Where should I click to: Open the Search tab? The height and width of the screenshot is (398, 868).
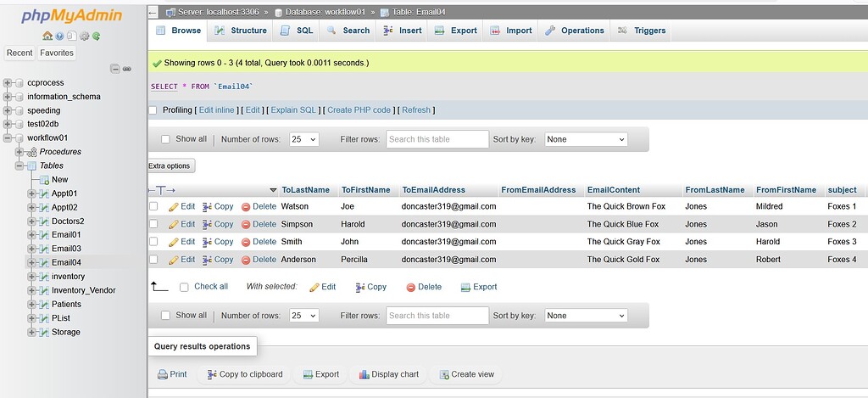coord(348,31)
